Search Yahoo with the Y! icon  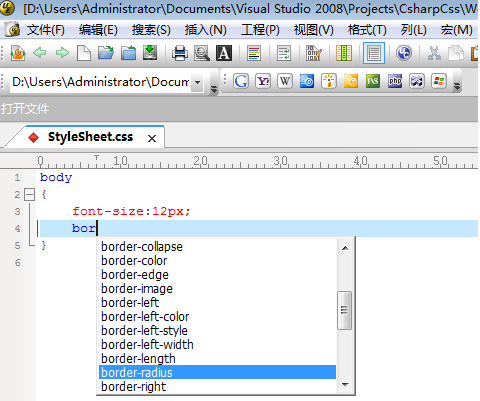(263, 81)
